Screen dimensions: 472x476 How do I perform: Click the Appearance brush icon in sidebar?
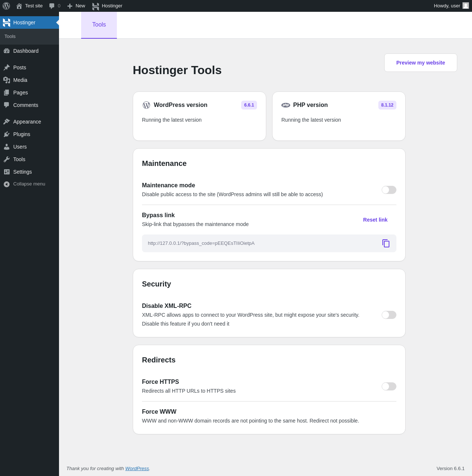point(7,122)
